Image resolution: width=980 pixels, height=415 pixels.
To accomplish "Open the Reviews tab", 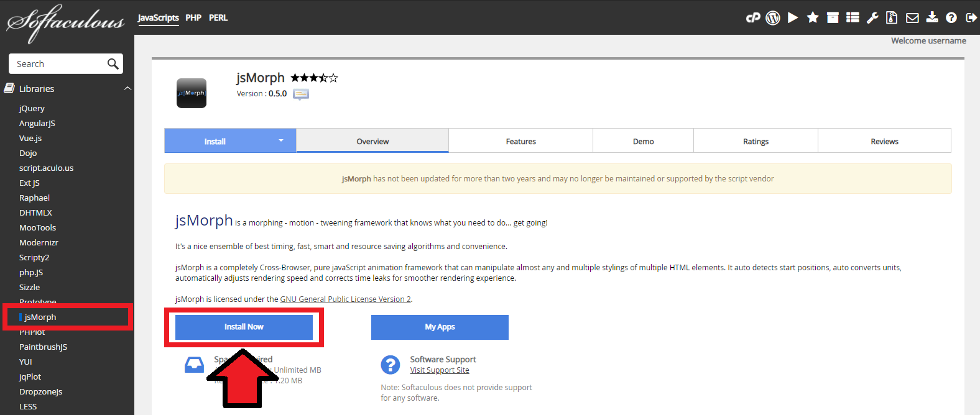I will [x=884, y=142].
